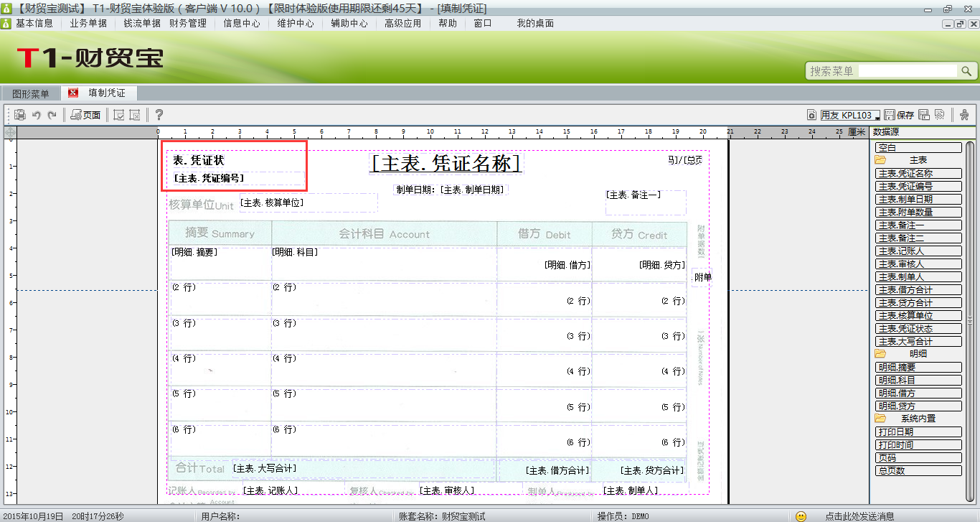Viewport: 980px width, 522px height.
Task: Click the undo arrow icon
Action: 36,115
